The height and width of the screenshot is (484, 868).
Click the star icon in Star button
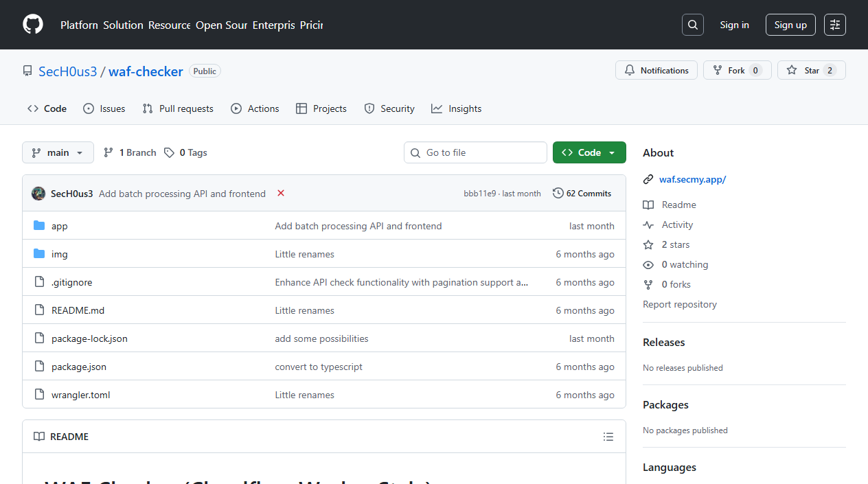(792, 71)
